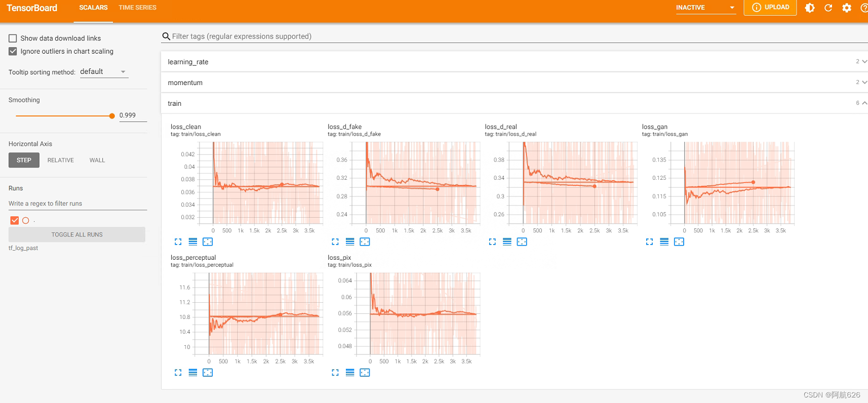Viewport: 868px width, 403px height.
Task: Expand the loss_d_fake chart to full size
Action: point(335,242)
